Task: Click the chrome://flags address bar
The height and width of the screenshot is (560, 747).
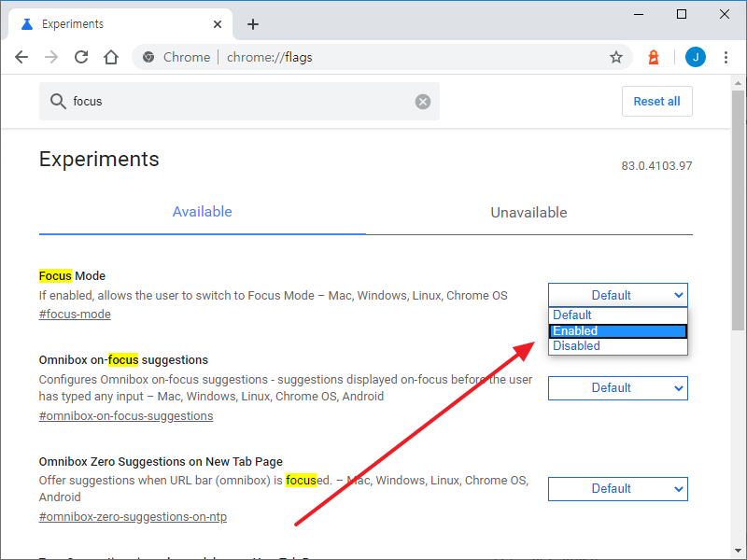Action: point(381,57)
